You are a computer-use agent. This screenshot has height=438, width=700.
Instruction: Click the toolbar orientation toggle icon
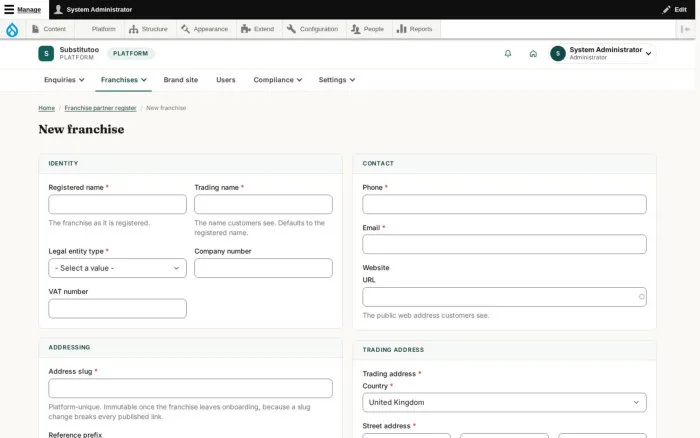click(x=685, y=29)
